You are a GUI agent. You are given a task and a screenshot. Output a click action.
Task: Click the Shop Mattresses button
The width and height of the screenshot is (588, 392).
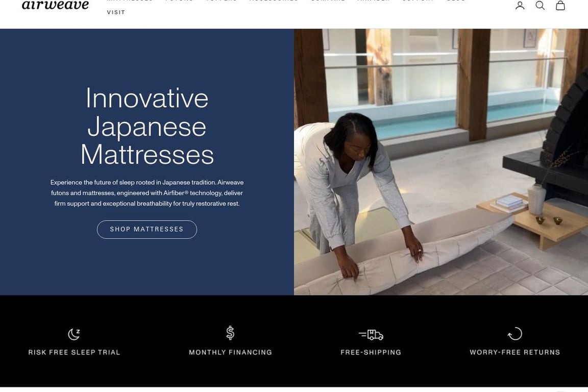click(146, 229)
